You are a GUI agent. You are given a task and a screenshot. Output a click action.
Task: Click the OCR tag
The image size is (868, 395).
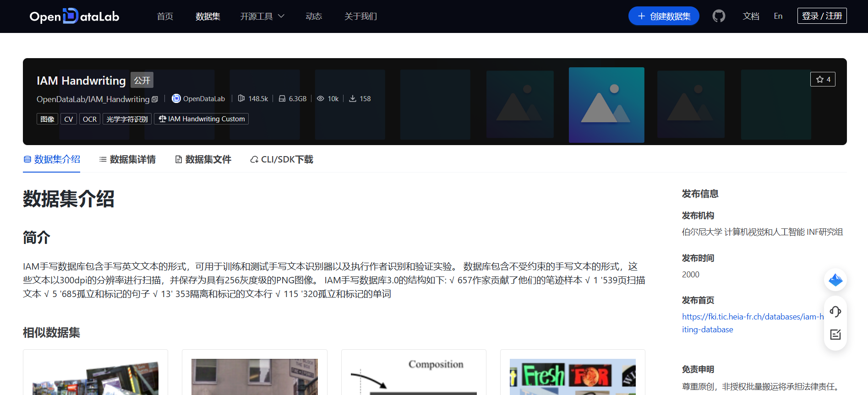tap(90, 119)
